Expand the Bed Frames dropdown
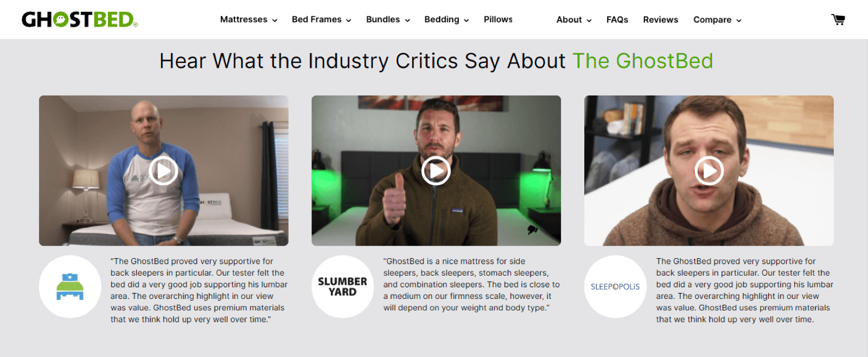Image resolution: width=868 pixels, height=357 pixels. tap(322, 20)
